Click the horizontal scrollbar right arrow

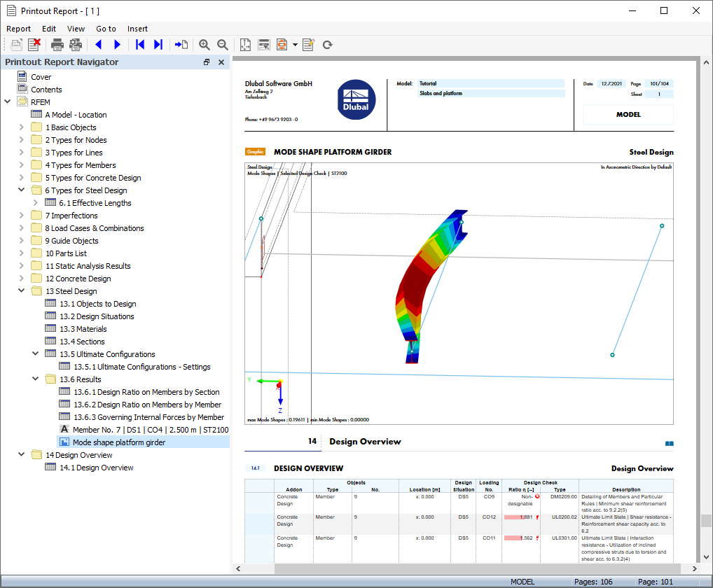coord(694,568)
